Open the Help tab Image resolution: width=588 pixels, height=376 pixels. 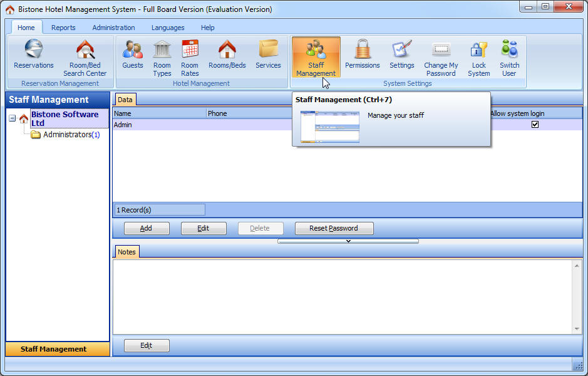pos(207,28)
